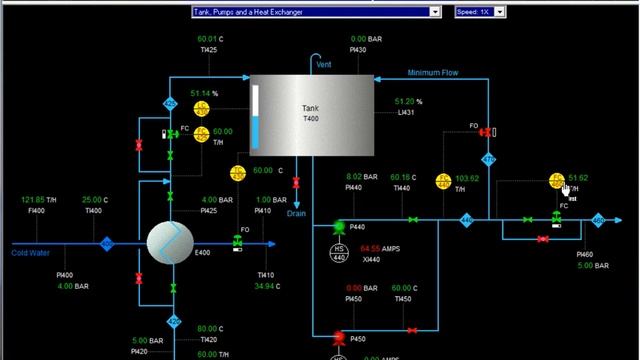Open the FC440 minimum flow controller

443,182
